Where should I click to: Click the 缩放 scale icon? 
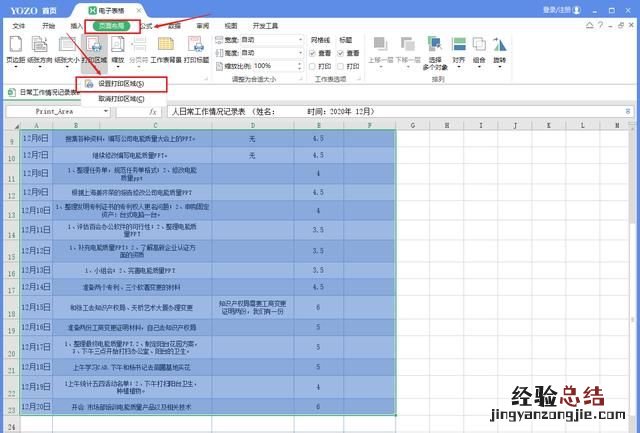117,46
